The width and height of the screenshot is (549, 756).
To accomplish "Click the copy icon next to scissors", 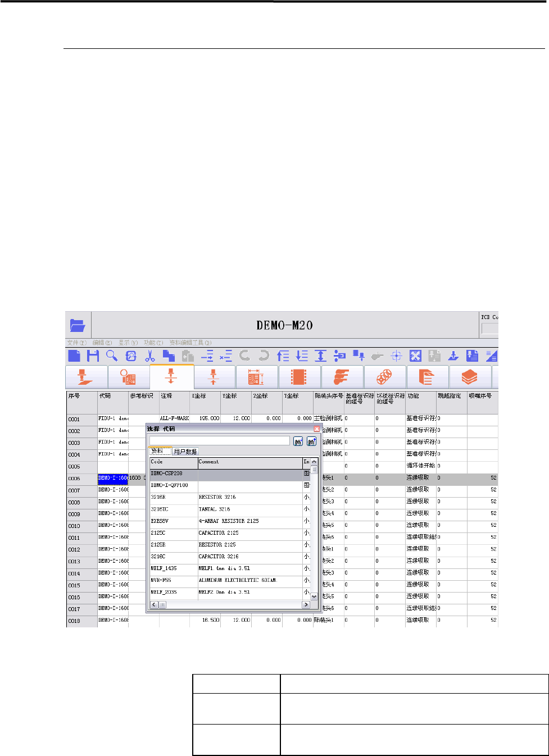I will pos(169,356).
